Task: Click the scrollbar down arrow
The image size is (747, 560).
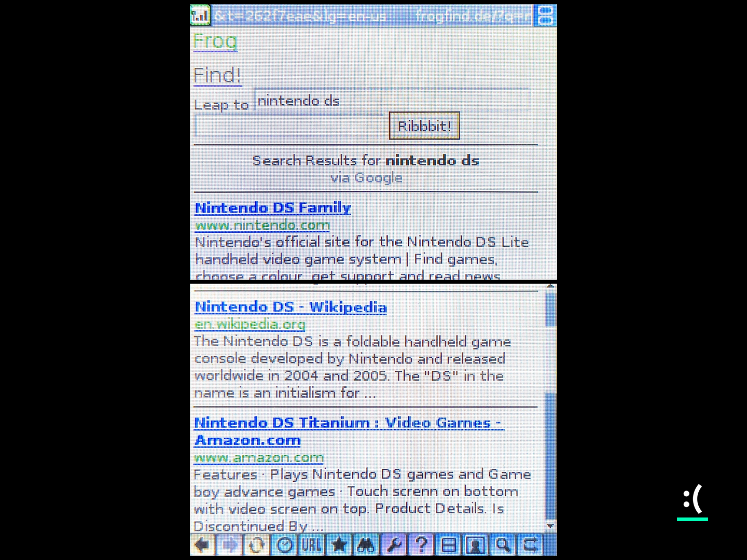Action: 551,526
